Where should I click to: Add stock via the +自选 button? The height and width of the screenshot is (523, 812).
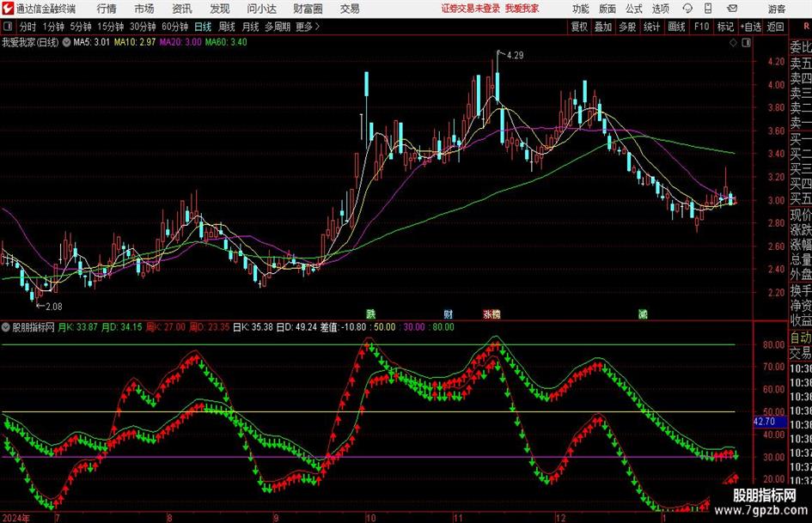pyautogui.click(x=750, y=27)
